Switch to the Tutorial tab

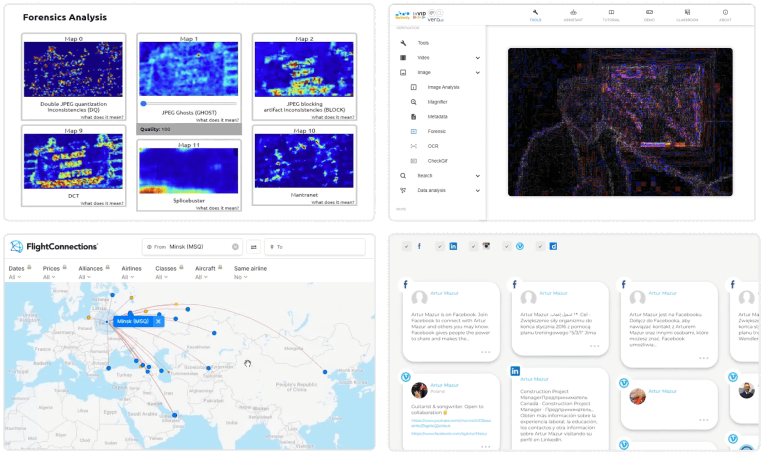coord(611,14)
